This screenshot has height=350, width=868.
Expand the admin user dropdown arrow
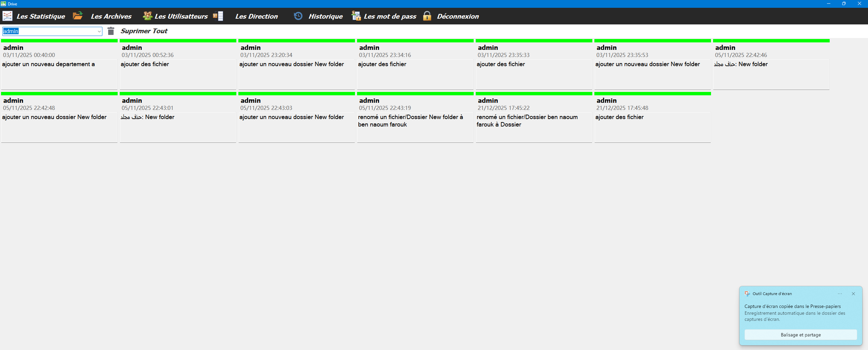tap(99, 32)
